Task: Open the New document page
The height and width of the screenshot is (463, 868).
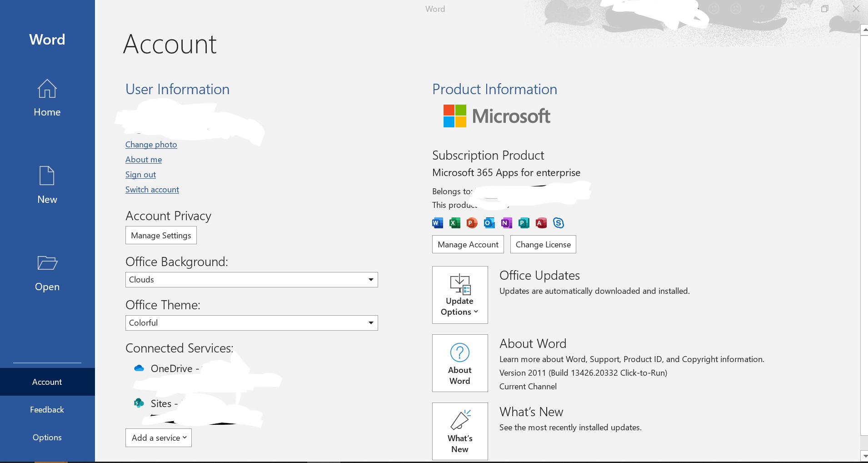Action: point(47,185)
